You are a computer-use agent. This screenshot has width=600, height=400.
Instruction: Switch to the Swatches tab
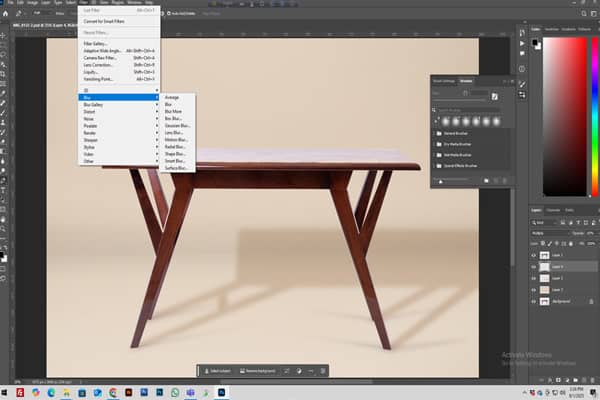[x=552, y=29]
